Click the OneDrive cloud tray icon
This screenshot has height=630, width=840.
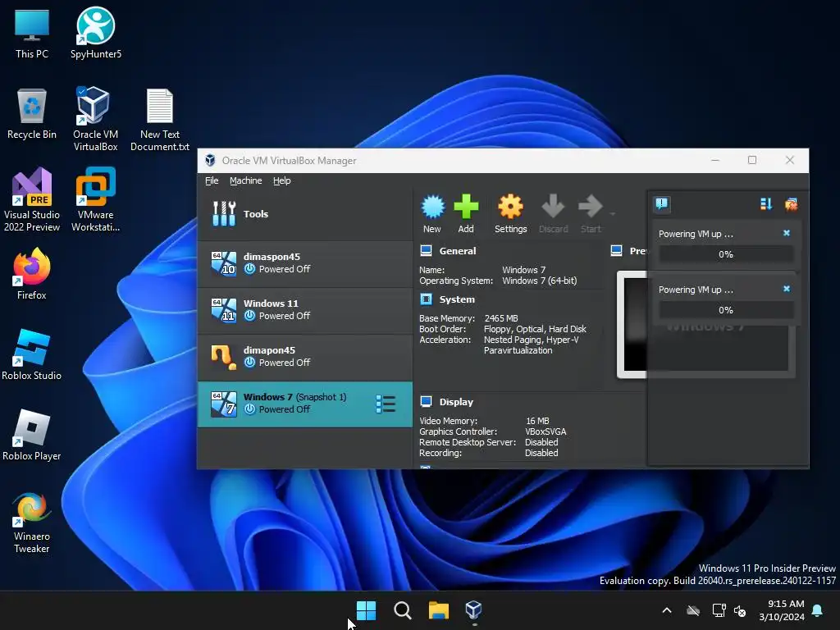[693, 610]
